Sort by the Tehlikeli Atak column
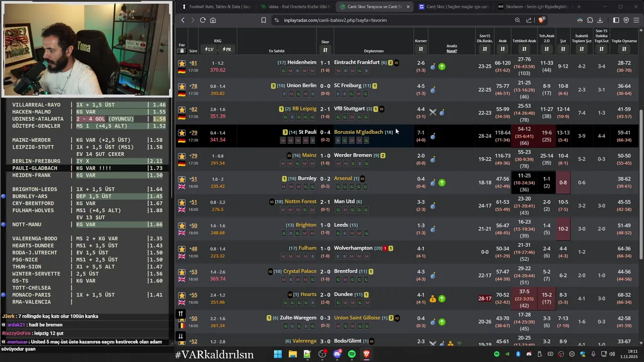The image size is (644, 362). [524, 49]
